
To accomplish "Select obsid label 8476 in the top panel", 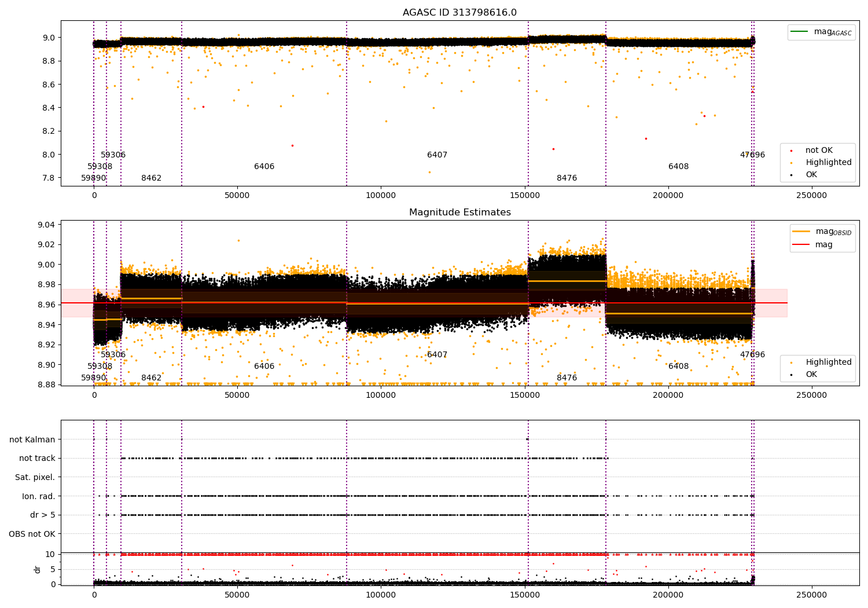I will pos(567,178).
